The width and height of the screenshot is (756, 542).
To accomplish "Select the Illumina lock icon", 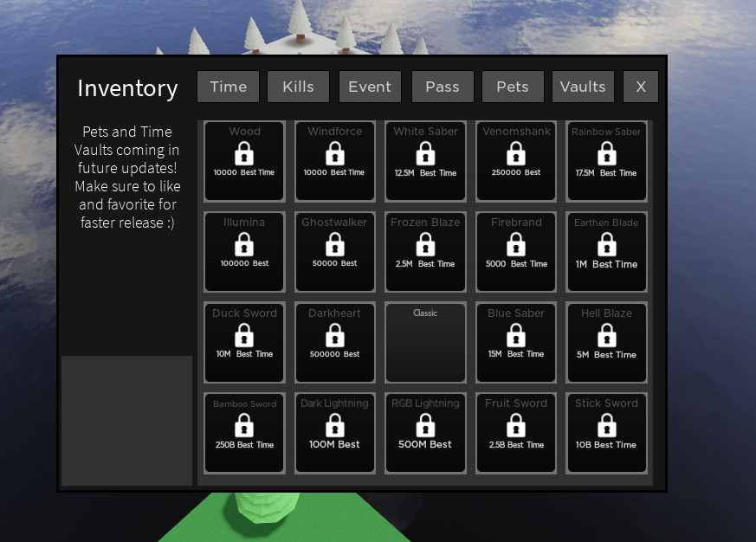I will coord(244,244).
